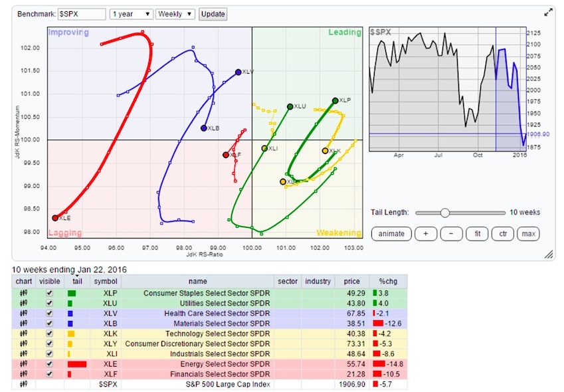Click the price value 1906.90

tap(352, 384)
